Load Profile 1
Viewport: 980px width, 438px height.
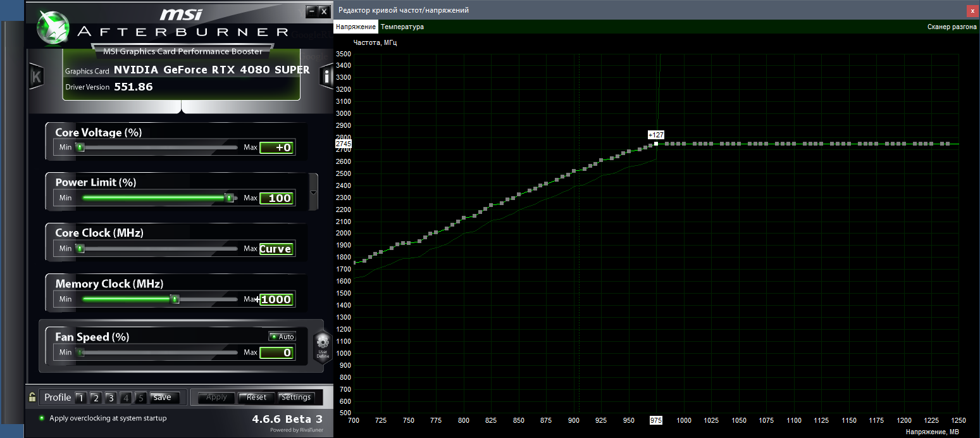(80, 398)
